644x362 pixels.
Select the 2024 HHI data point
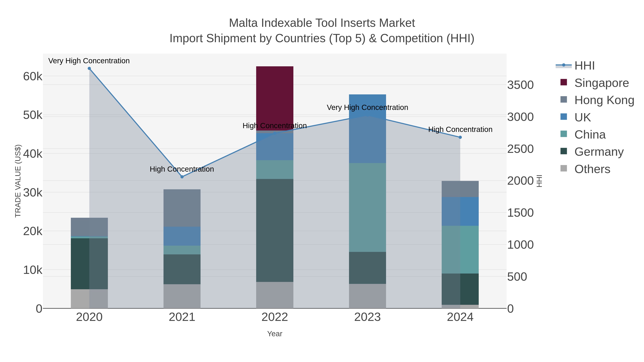tap(460, 137)
